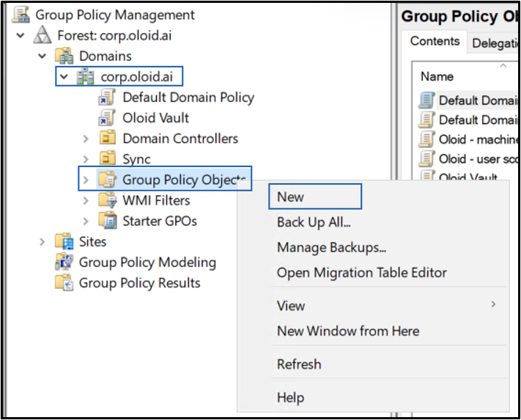521x420 pixels.
Task: Collapse the corp.oloid.ai domain node
Action: tap(64, 77)
